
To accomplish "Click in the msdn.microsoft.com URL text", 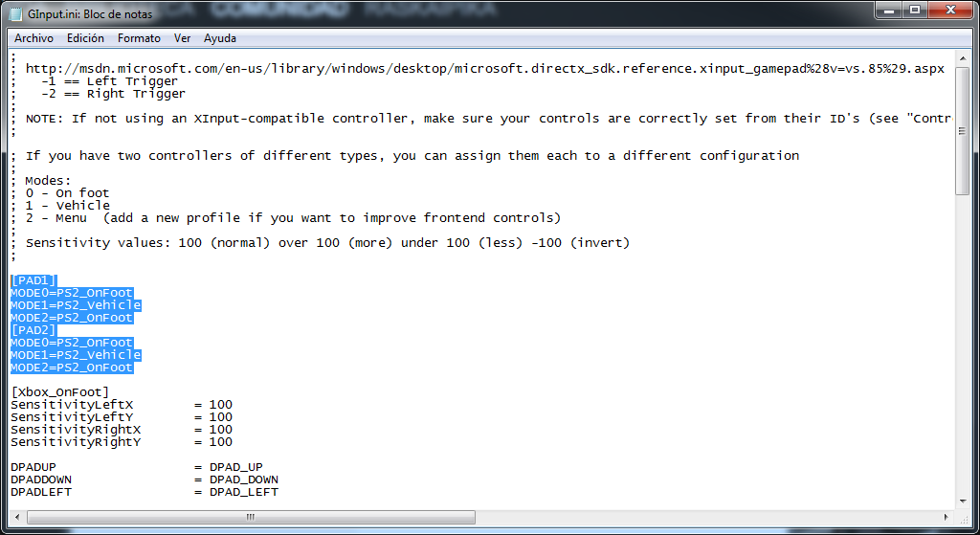I will point(485,69).
